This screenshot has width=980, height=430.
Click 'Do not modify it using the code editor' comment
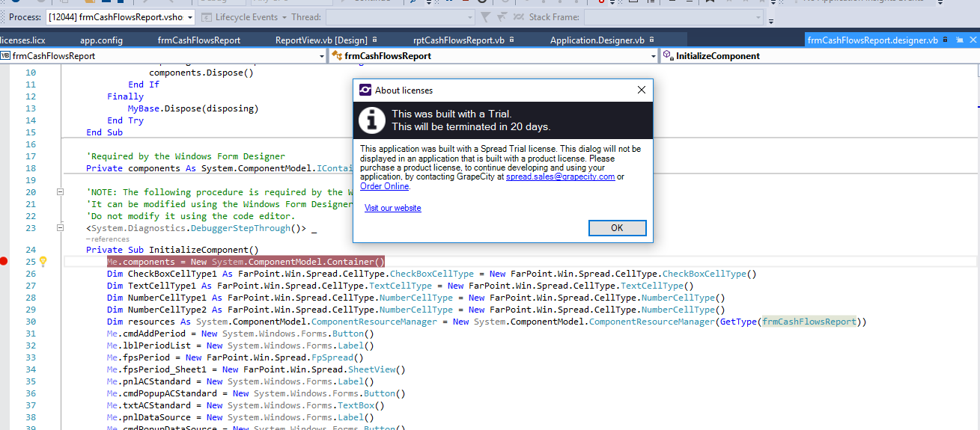191,216
